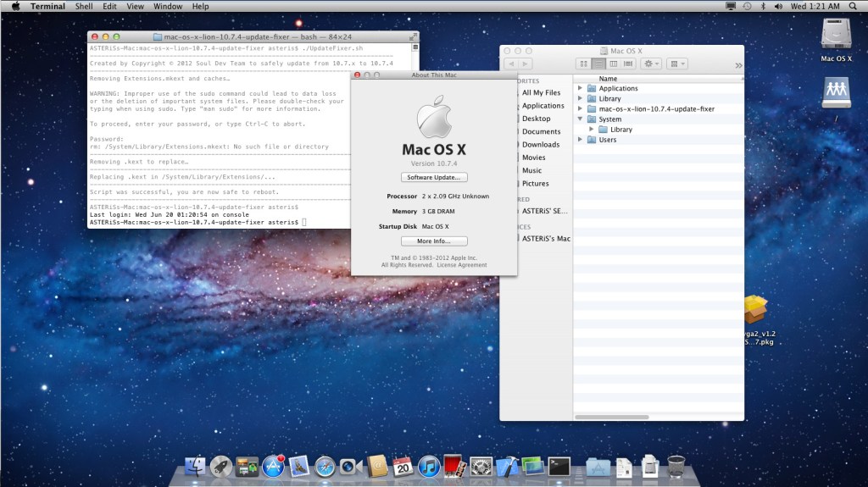The image size is (868, 487).
Task: Open the Edit menu
Action: [109, 6]
